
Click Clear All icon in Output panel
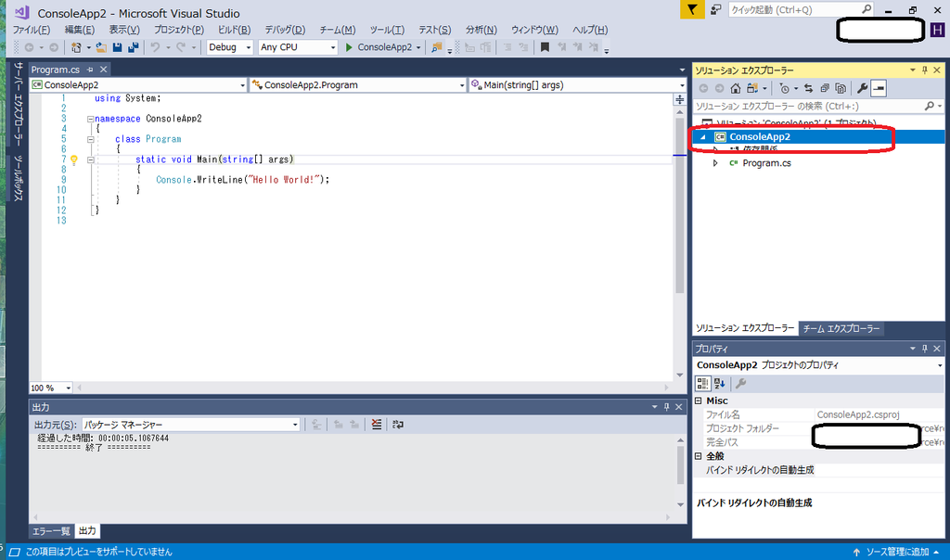(377, 425)
